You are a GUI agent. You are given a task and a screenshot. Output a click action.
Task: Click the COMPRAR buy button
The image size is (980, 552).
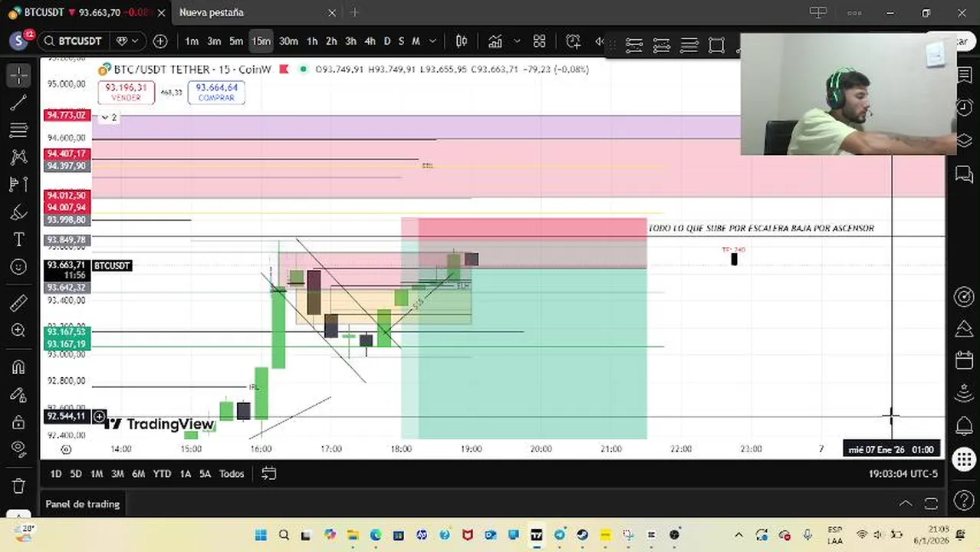[216, 93]
